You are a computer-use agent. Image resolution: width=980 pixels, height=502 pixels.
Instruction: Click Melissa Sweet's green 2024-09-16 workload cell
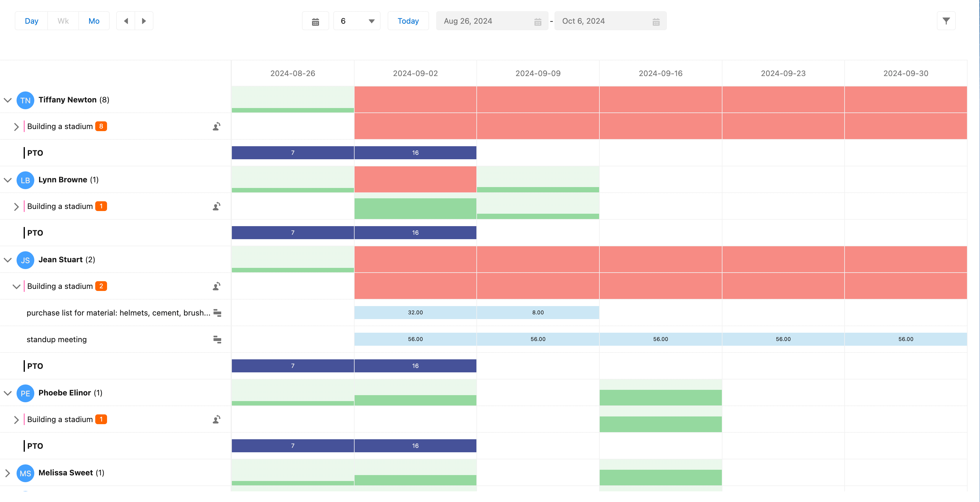[660, 473]
